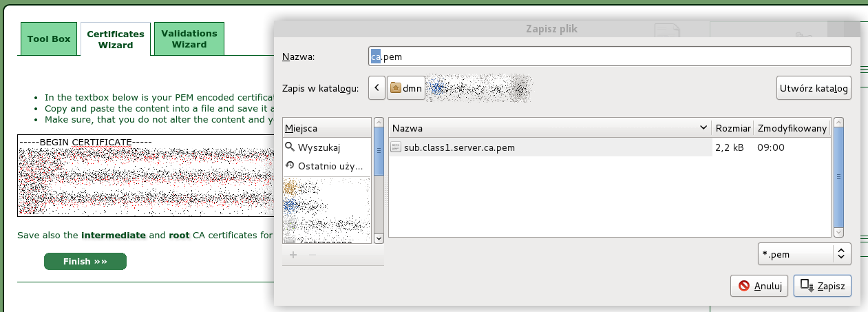The image size is (868, 312).
Task: Sort files by Zmodyfikowany column
Action: tap(792, 128)
